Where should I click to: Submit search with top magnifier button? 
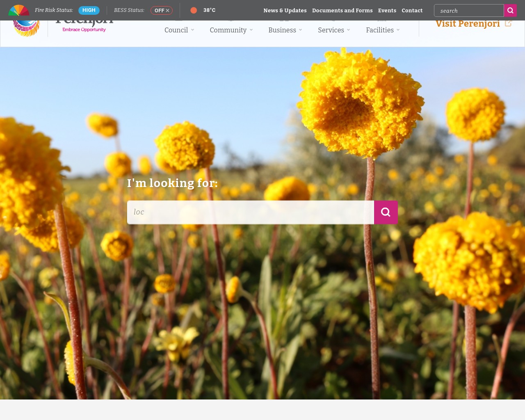510,11
